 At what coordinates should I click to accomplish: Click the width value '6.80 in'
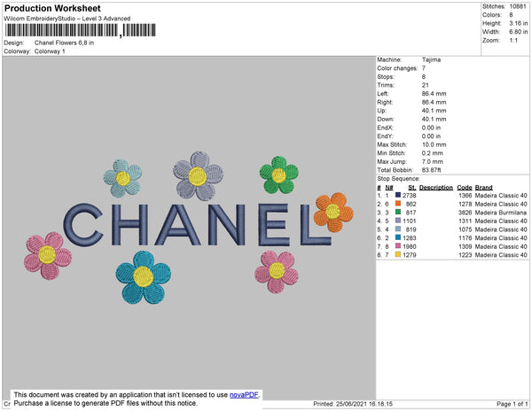pos(519,32)
